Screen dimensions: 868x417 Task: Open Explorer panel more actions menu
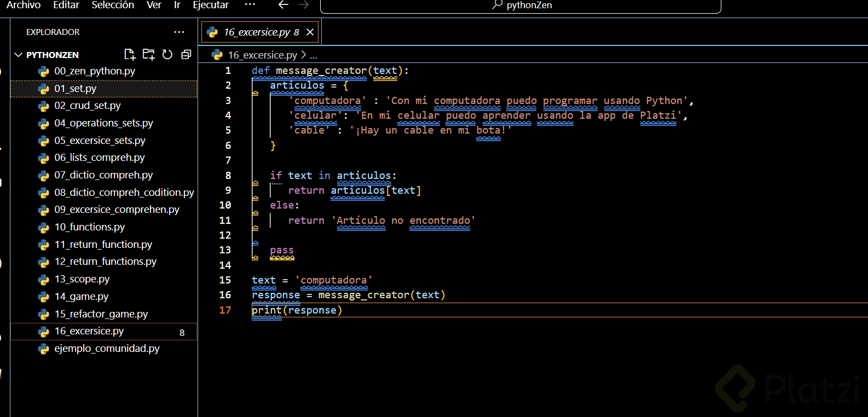point(179,32)
